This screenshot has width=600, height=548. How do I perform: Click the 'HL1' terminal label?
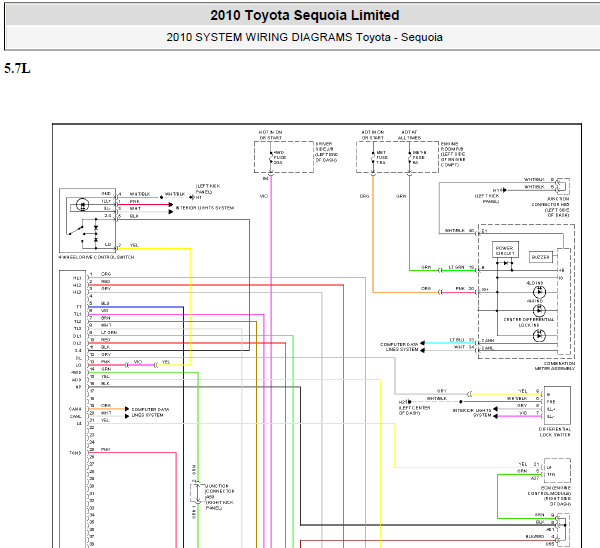pos(77,278)
